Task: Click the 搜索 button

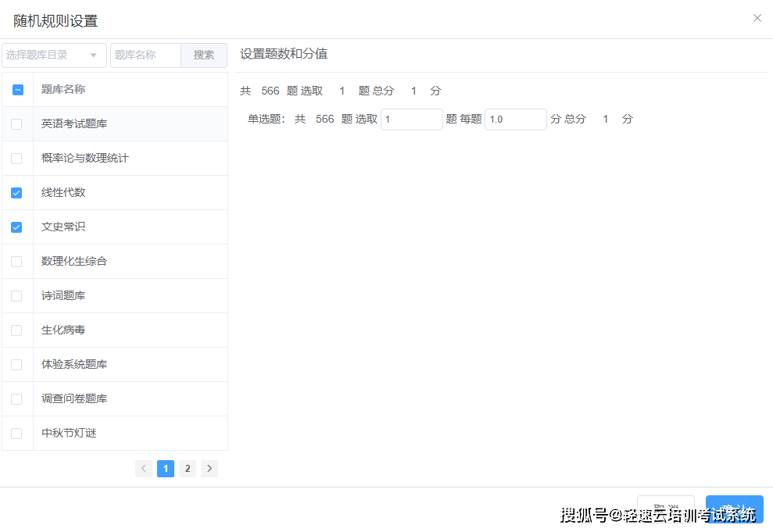Action: pos(204,55)
